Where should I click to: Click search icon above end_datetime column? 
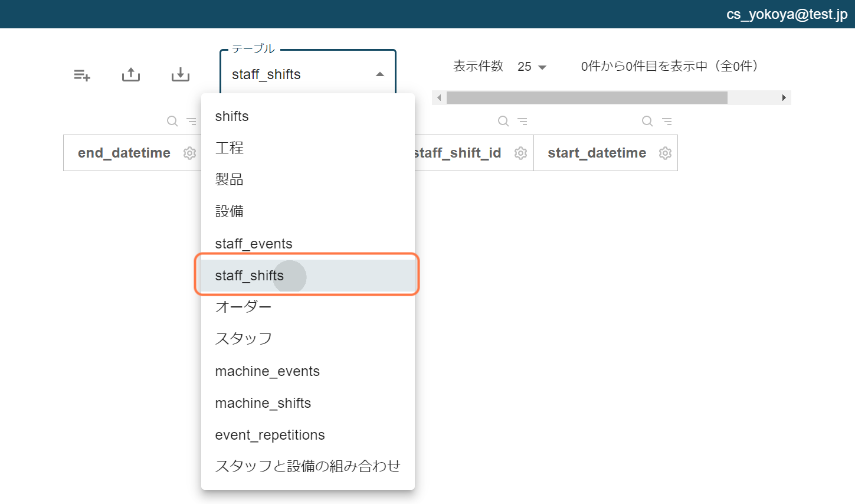pos(172,121)
